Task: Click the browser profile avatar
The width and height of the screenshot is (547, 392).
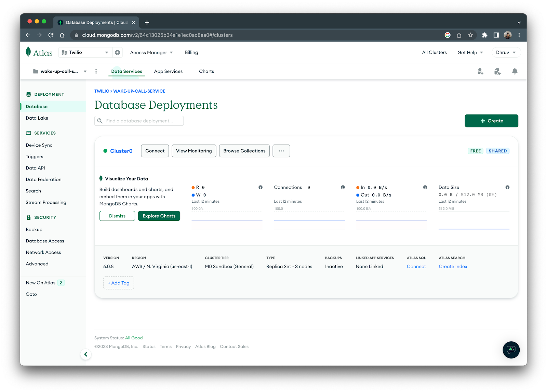Action: coord(508,35)
